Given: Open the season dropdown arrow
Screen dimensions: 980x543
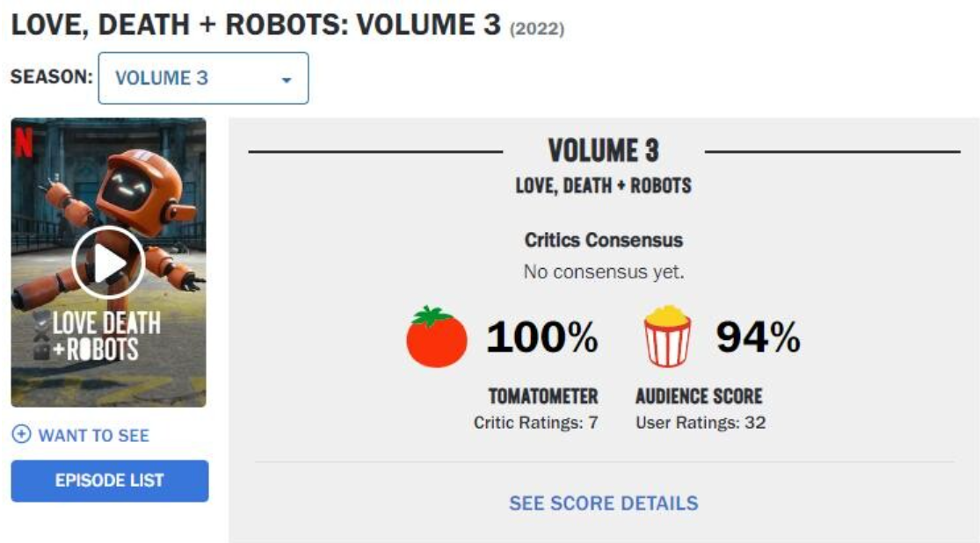Looking at the screenshot, I should tap(286, 79).
